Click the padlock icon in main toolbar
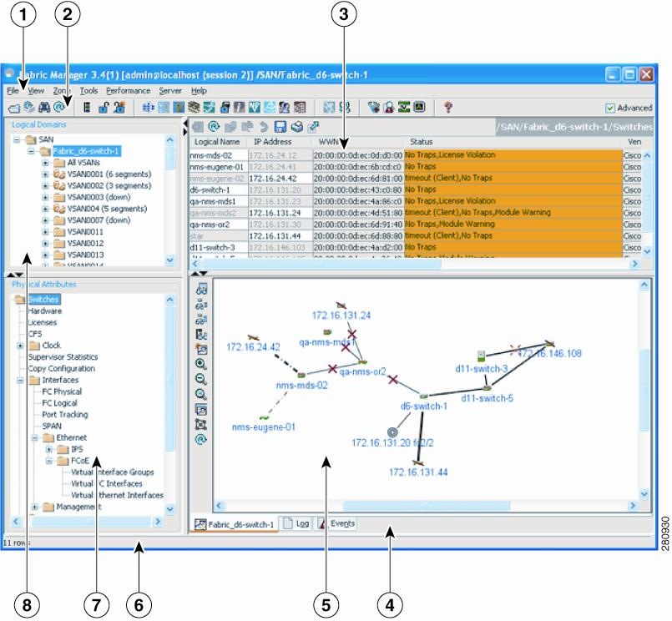The width and height of the screenshot is (672, 621). 104,107
